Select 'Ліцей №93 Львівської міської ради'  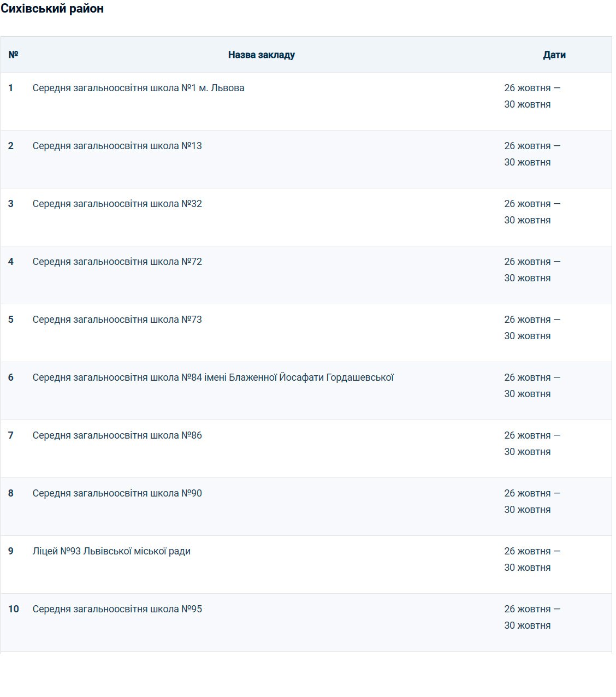tap(111, 551)
